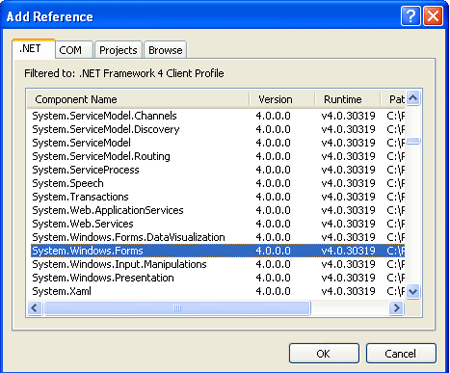Click the Help question mark button
450x373 pixels.
410,16
